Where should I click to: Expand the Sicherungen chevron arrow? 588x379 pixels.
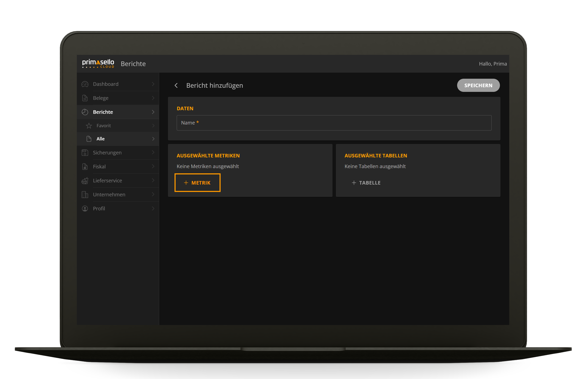point(153,152)
